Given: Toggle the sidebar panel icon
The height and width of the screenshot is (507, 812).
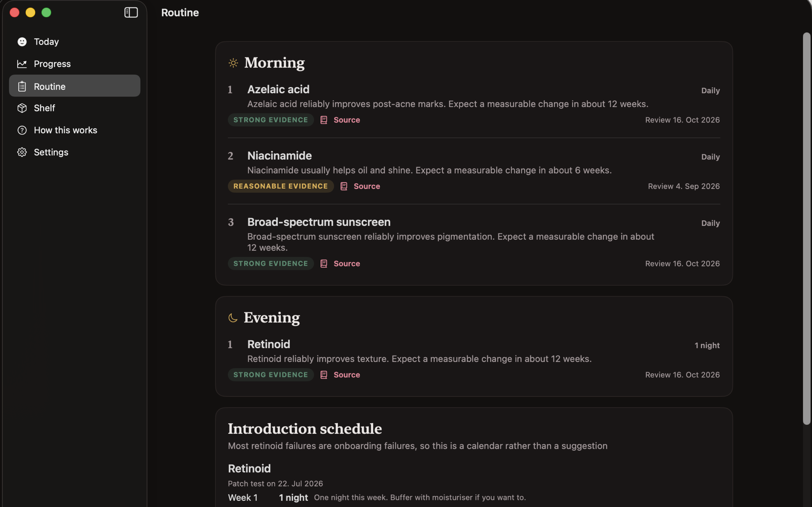Looking at the screenshot, I should (x=131, y=12).
